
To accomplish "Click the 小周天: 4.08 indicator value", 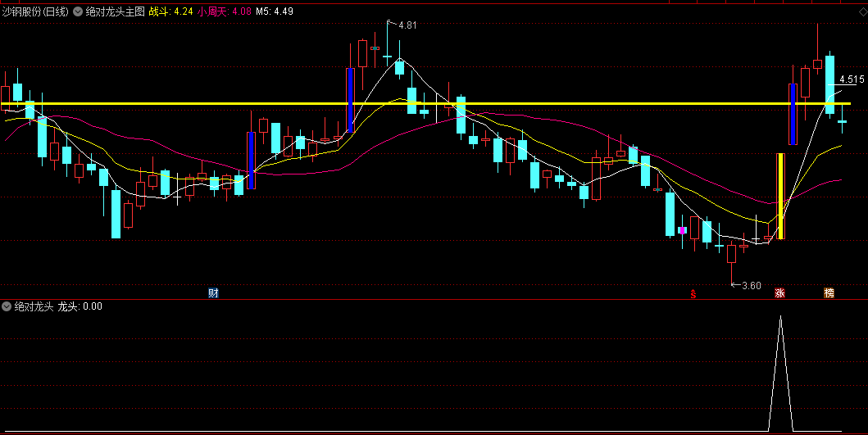I will 225,11.
